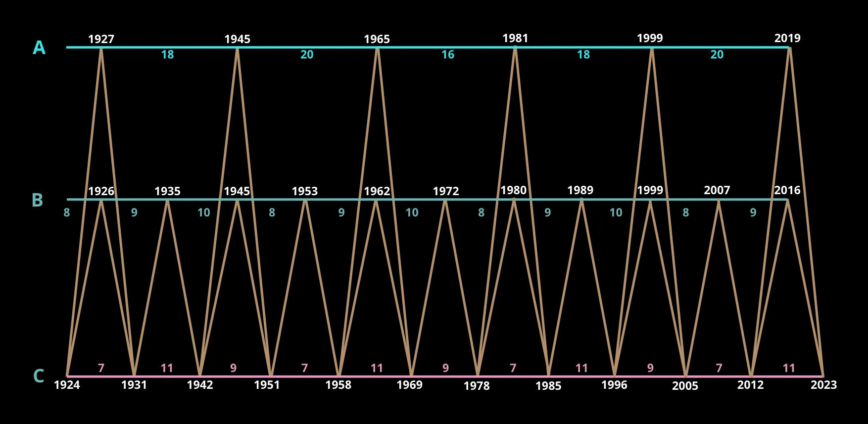Pick the year 1999 on row B
The width and height of the screenshot is (868, 424).
[x=650, y=190]
